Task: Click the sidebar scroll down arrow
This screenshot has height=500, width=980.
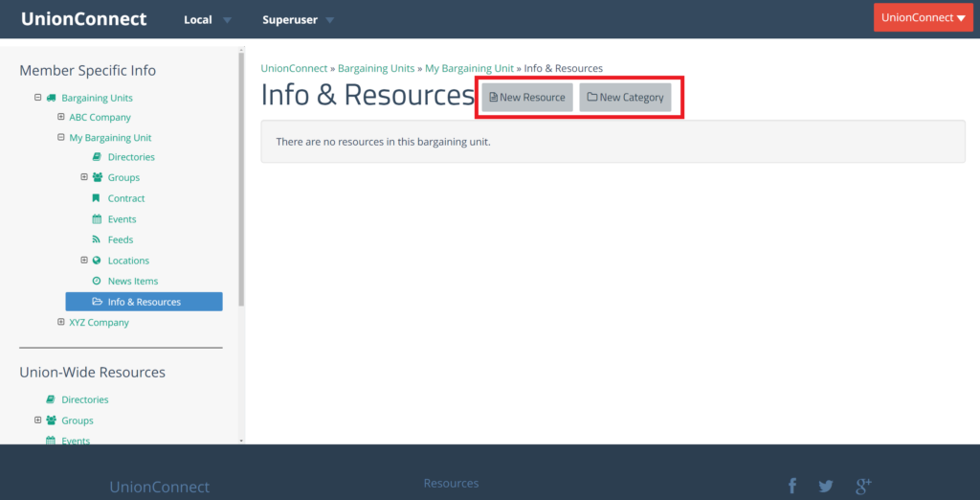Action: 241,441
